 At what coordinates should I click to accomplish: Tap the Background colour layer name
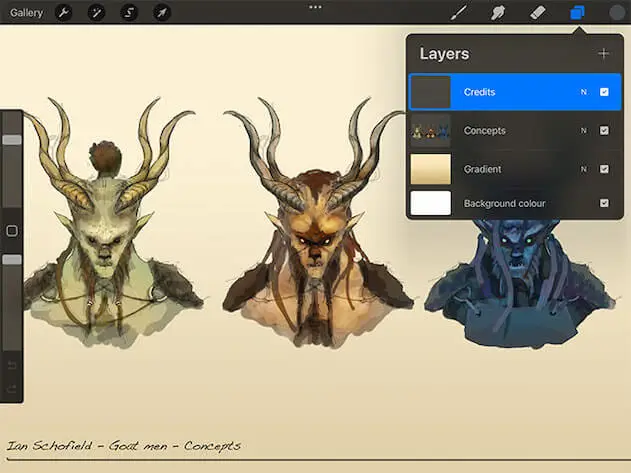pyautogui.click(x=504, y=203)
